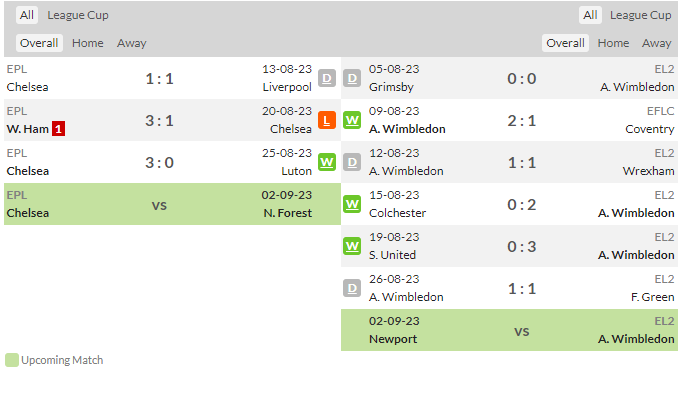The image size is (682, 399).
Task: Click the orange loss badge next to Chelsea
Action: click(x=327, y=121)
